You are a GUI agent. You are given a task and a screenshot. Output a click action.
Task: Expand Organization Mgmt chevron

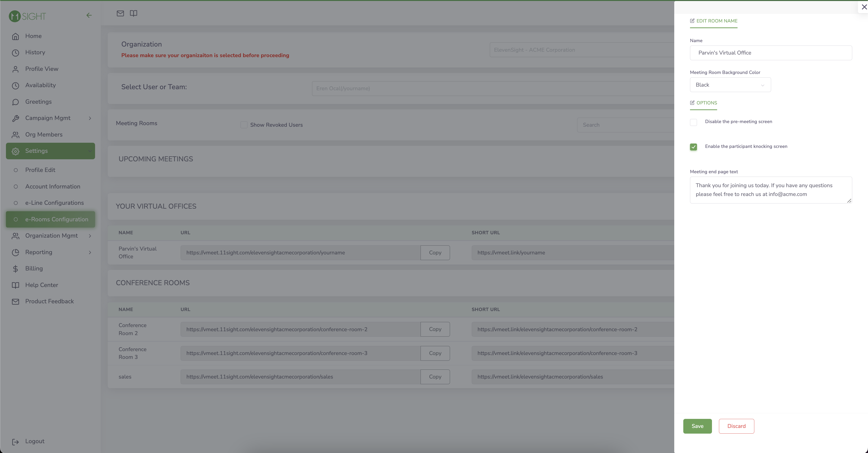pos(90,236)
